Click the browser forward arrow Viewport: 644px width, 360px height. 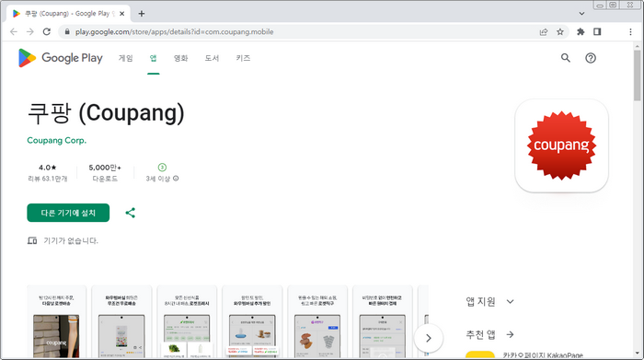pyautogui.click(x=30, y=31)
